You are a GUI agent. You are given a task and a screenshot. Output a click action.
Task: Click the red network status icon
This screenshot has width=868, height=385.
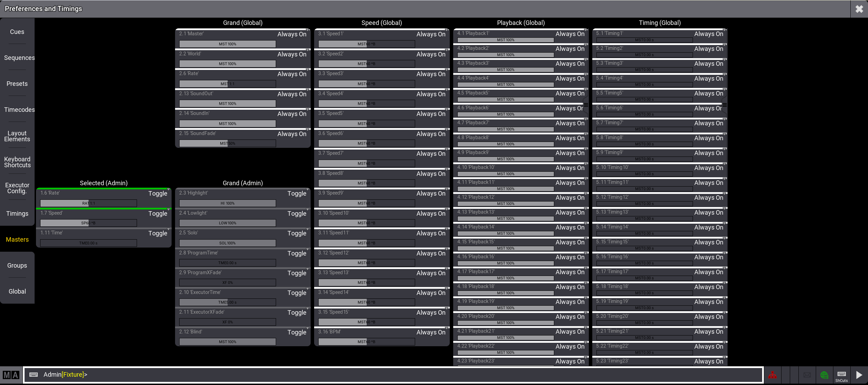click(773, 375)
